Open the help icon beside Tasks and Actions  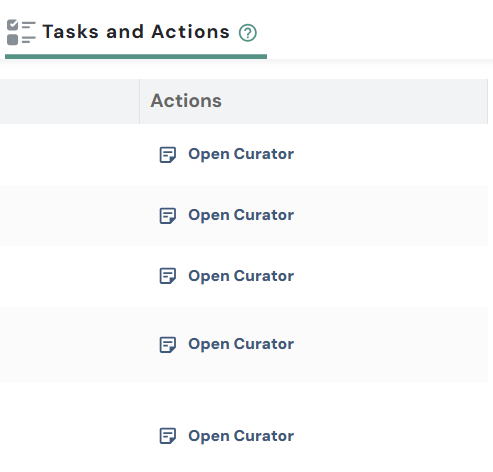(248, 33)
